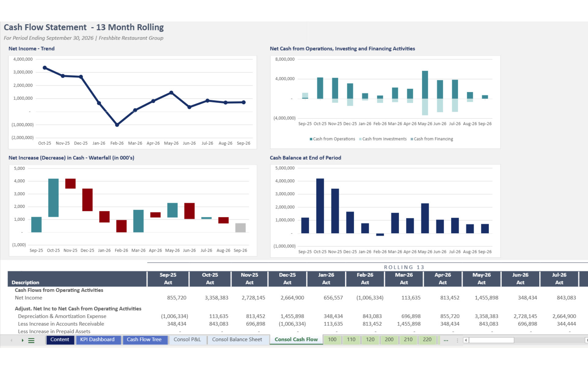Viewport: 588px width, 368px height.
Task: Click the Sep-25 Act column header
Action: click(168, 278)
